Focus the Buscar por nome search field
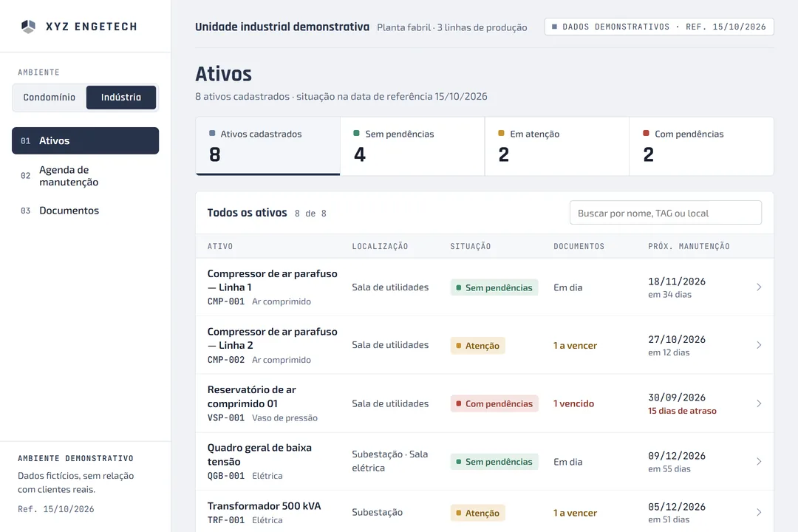Viewport: 798px width, 532px height. [666, 213]
